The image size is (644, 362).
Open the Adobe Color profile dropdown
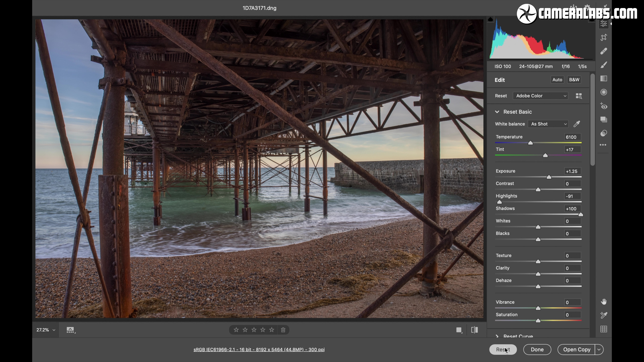541,96
